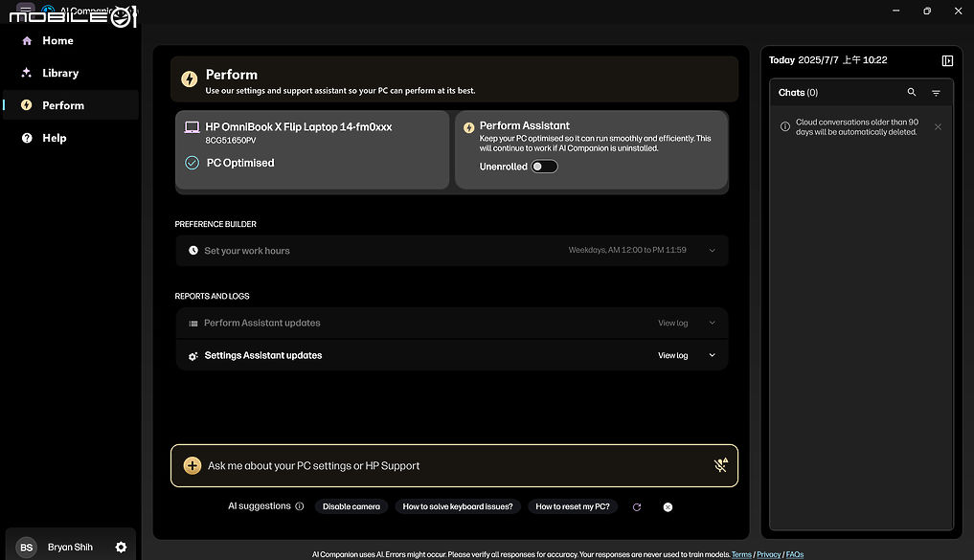
Task: Expand Perform Assistant updates log chevron
Action: pos(712,323)
